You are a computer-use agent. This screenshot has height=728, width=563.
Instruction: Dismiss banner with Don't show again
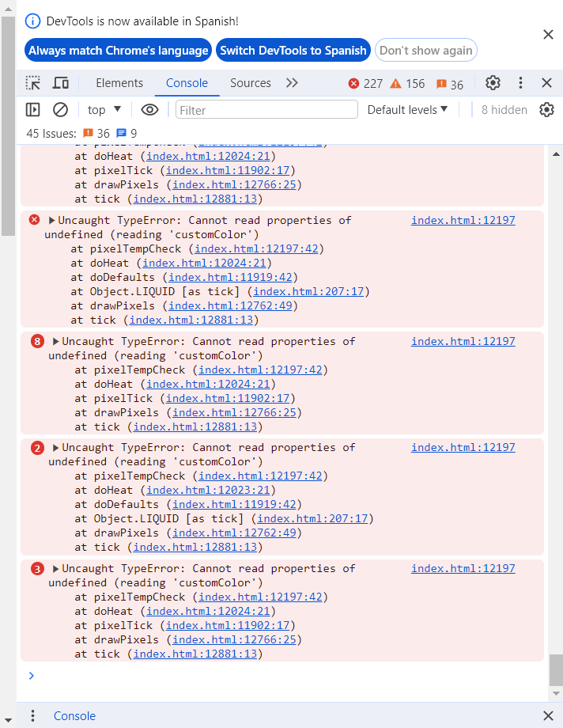click(x=425, y=50)
